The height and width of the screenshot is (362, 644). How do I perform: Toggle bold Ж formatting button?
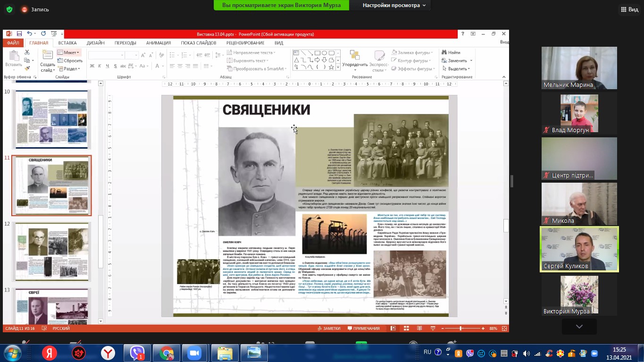[x=92, y=67]
